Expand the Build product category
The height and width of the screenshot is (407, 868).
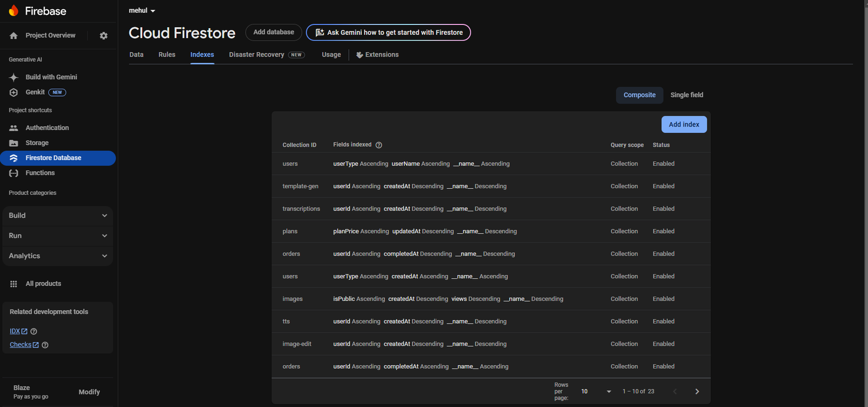coord(58,215)
